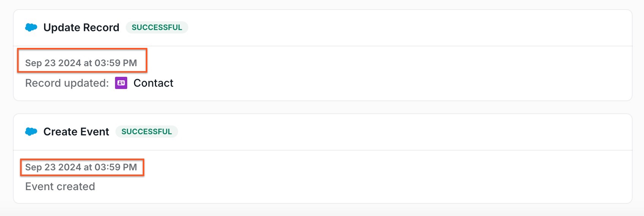The image size is (644, 216).
Task: Select the purple Contact record icon
Action: click(121, 83)
